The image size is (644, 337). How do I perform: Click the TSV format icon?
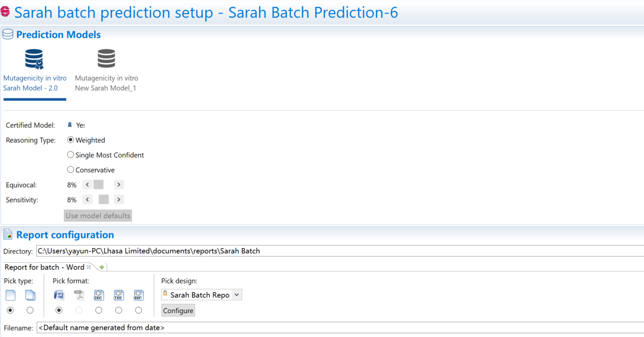(118, 295)
